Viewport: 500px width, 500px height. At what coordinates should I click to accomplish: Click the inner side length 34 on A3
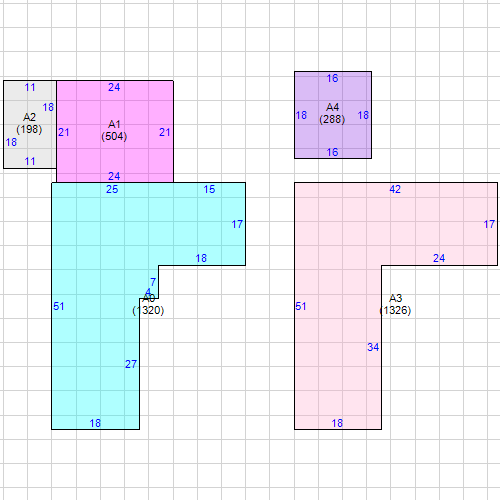[x=373, y=347]
